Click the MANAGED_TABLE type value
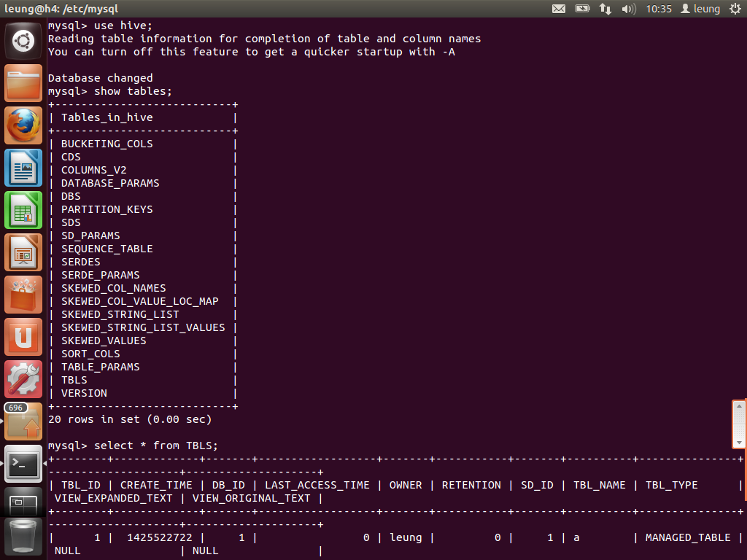 (688, 537)
